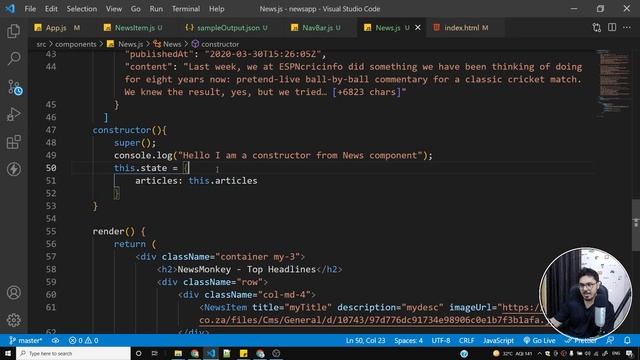Open the Go menu
The height and width of the screenshot is (360, 640).
[136, 9]
